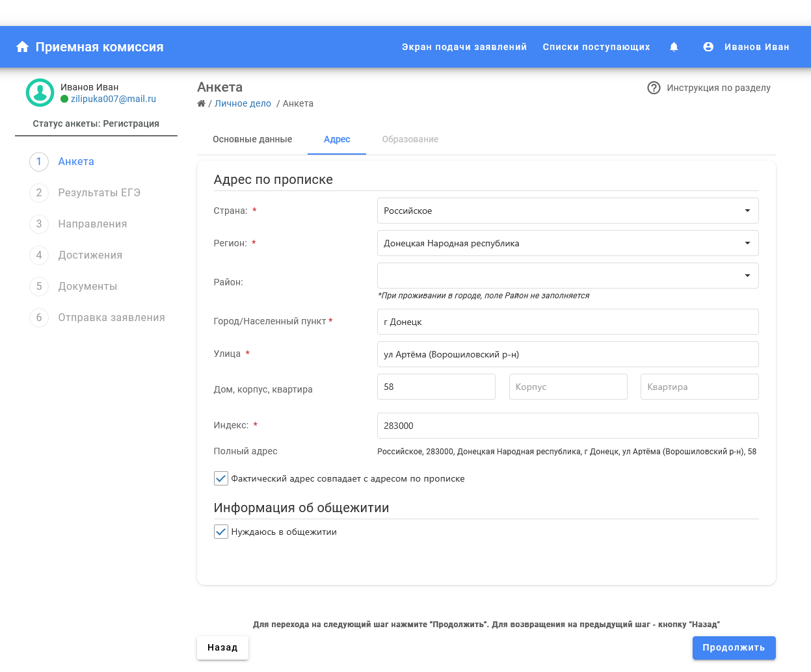Click the home icon beside Приемная комиссия
The width and height of the screenshot is (811, 672).
click(x=22, y=47)
